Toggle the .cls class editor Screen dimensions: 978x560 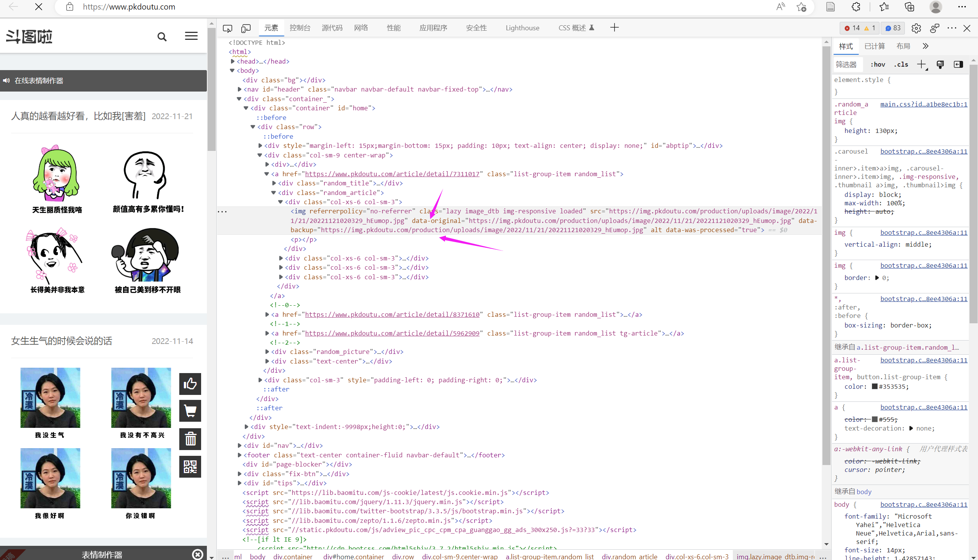point(901,65)
